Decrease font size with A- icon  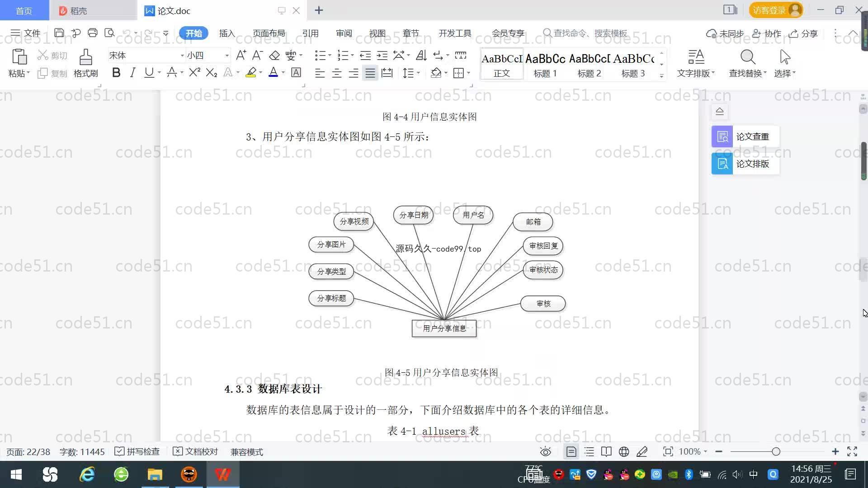point(257,55)
